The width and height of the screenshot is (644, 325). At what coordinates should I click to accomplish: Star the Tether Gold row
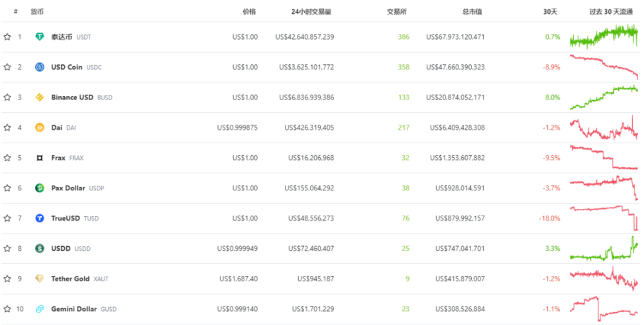tap(7, 279)
